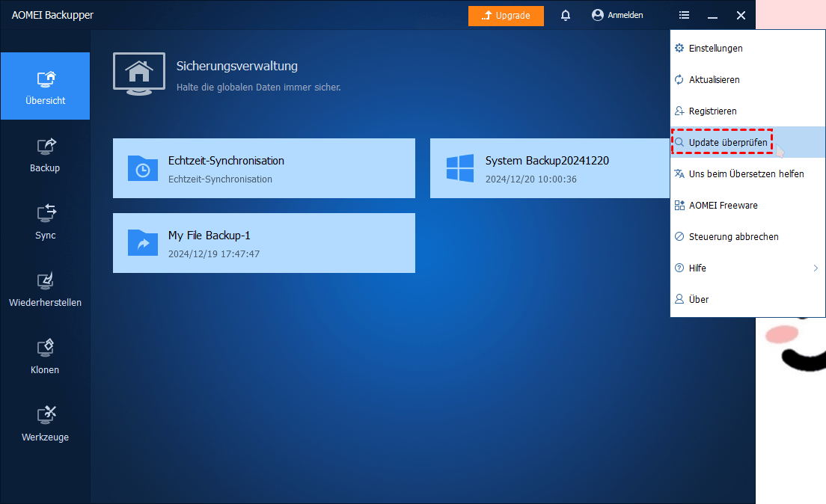Open the Backup sidebar section
826x504 pixels.
point(46,156)
